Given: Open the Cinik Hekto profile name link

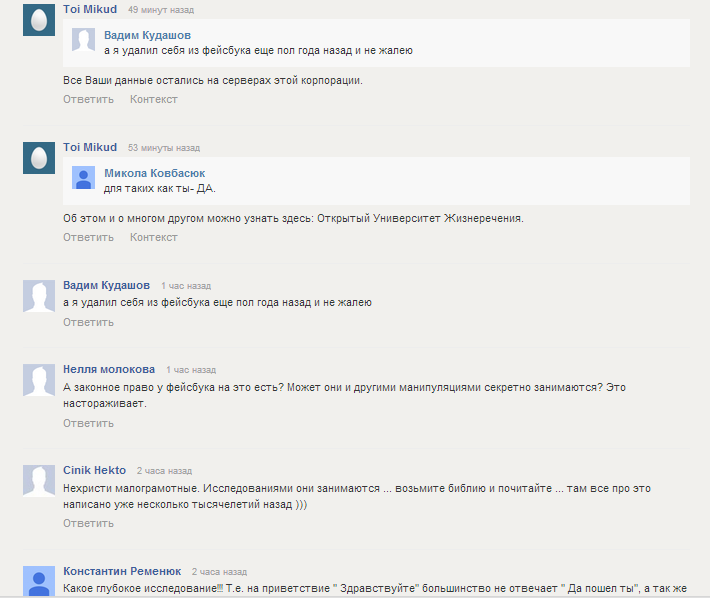Looking at the screenshot, I should click(95, 470).
